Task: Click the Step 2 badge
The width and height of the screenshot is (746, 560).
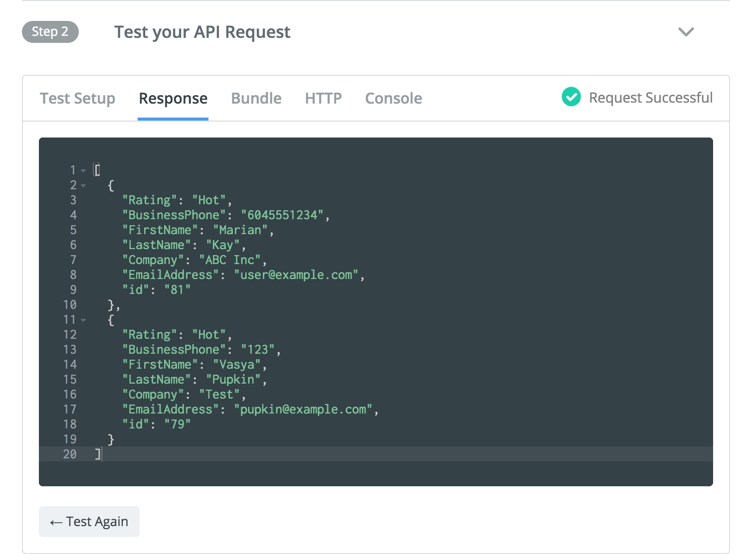Action: click(x=50, y=32)
